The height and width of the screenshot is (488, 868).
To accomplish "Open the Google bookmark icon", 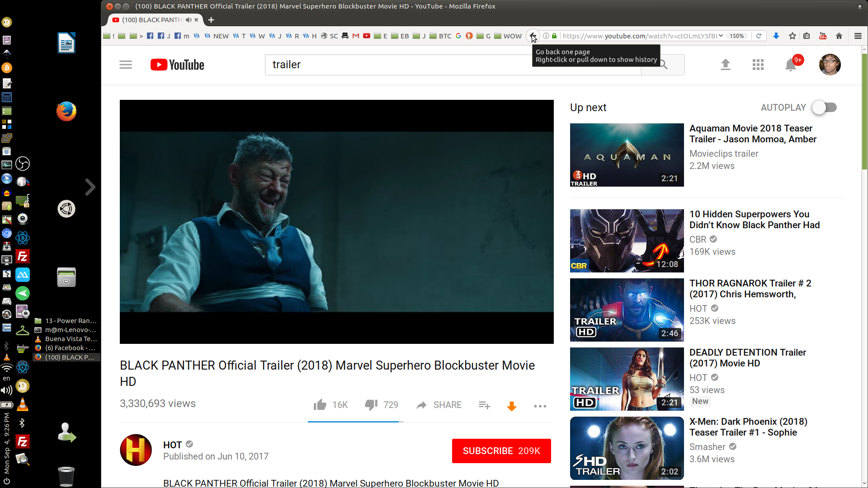I will click(x=458, y=36).
